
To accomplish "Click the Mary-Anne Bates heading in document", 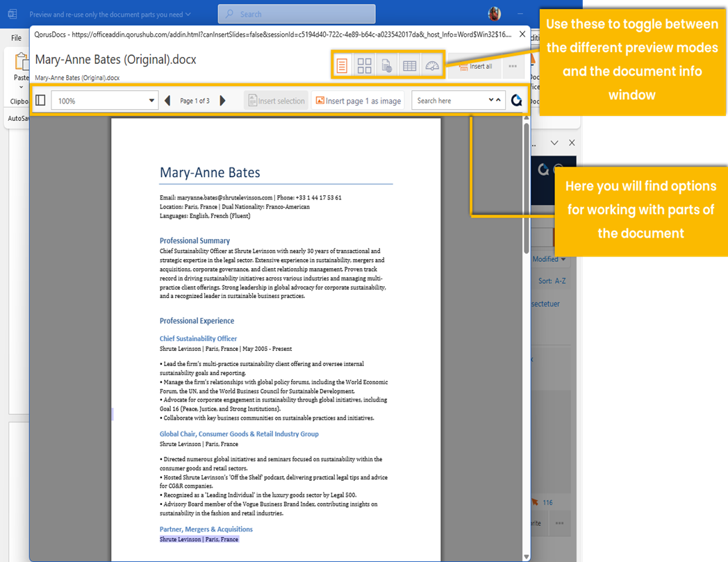I will [x=210, y=172].
